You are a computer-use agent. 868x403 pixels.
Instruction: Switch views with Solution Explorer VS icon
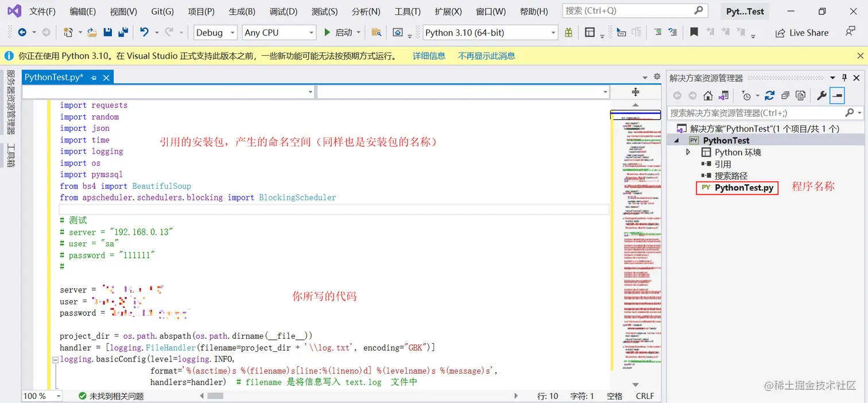[724, 96]
